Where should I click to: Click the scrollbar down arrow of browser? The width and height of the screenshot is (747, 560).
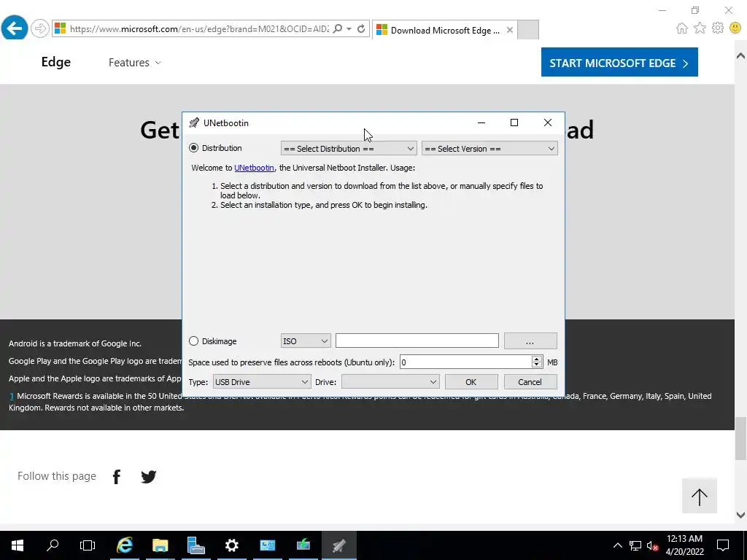click(x=741, y=515)
